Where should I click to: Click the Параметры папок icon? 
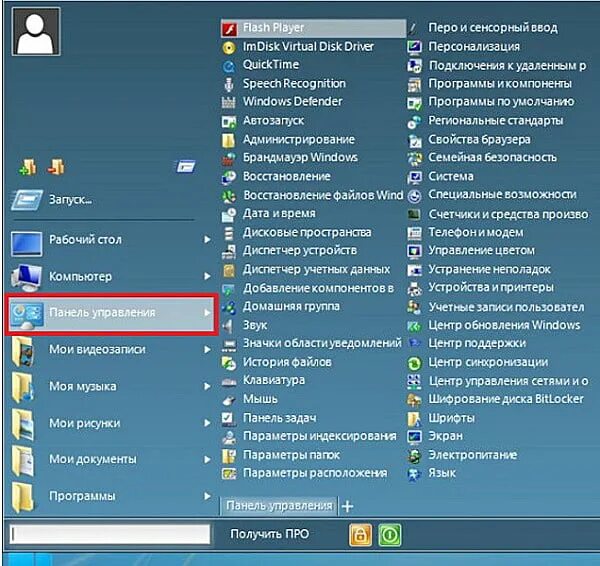tap(229, 456)
